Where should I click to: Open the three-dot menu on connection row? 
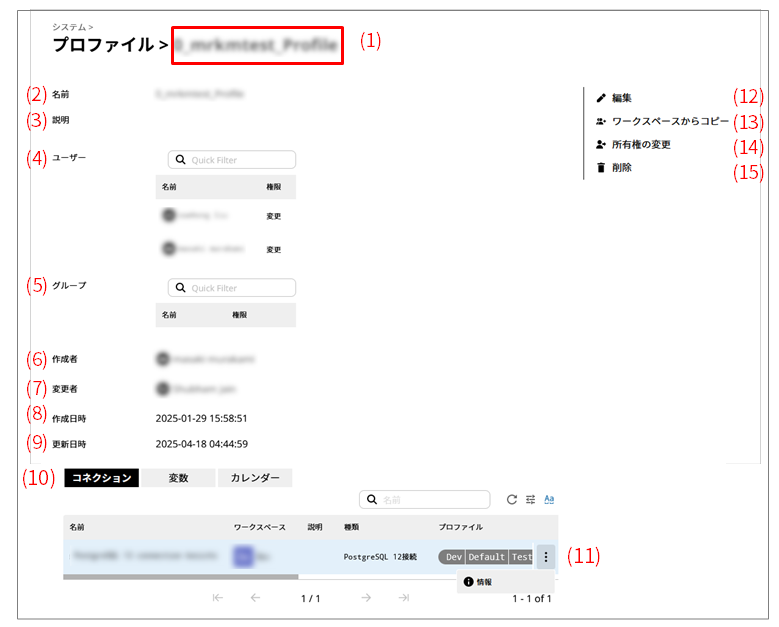coord(546,557)
